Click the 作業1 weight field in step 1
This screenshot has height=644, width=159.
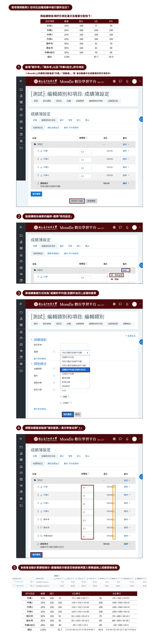(x=85, y=152)
